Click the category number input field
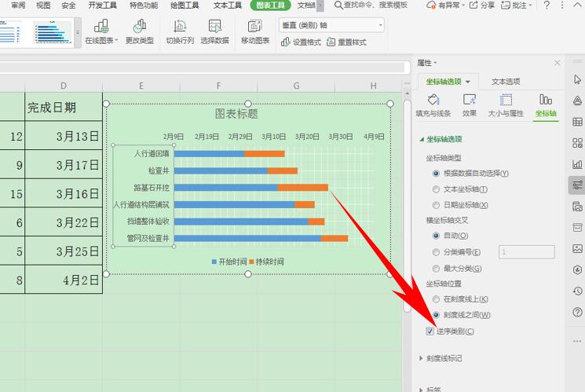The width and height of the screenshot is (585, 392). pyautogui.click(x=526, y=252)
